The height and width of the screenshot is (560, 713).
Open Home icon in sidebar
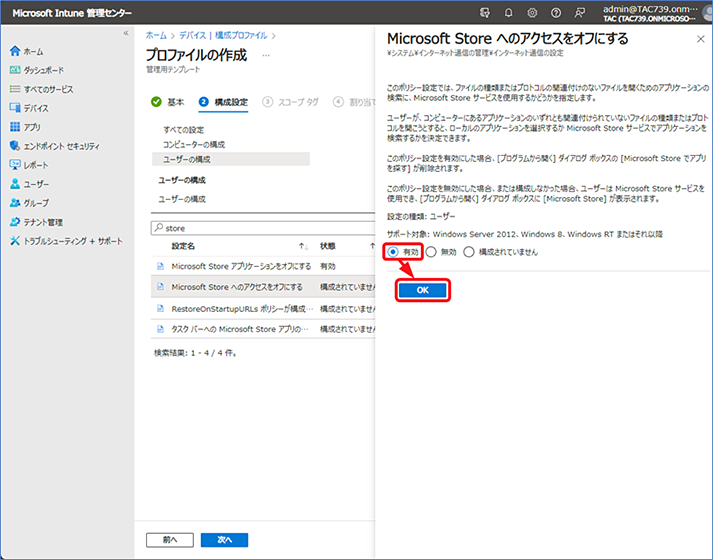[x=15, y=51]
